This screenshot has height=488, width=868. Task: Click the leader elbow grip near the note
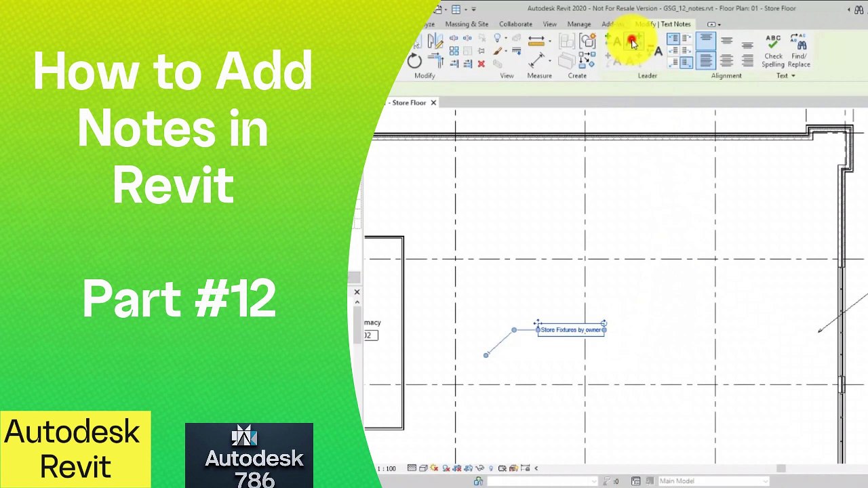[x=514, y=330]
